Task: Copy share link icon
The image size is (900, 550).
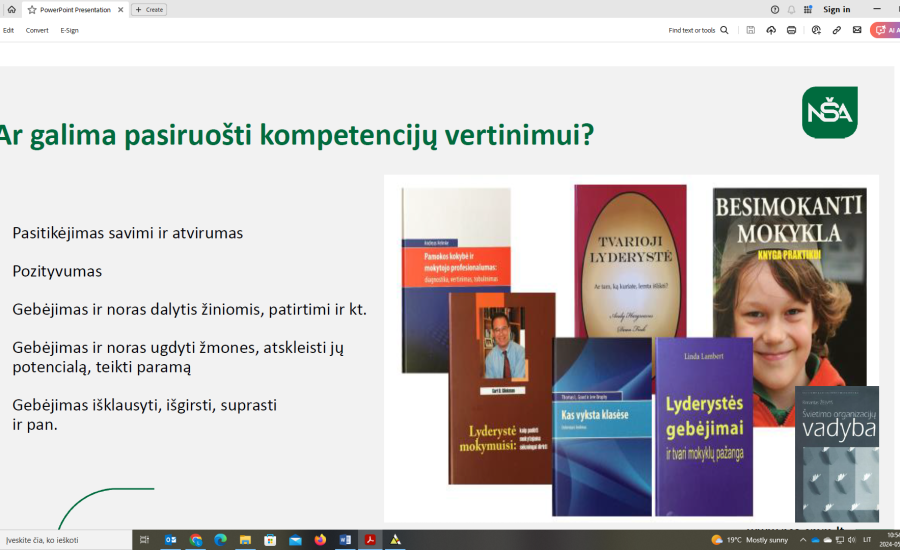Action: 837,30
